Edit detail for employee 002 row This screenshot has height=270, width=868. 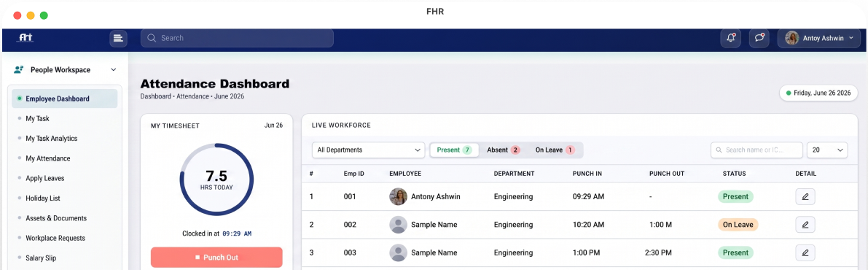coord(805,225)
